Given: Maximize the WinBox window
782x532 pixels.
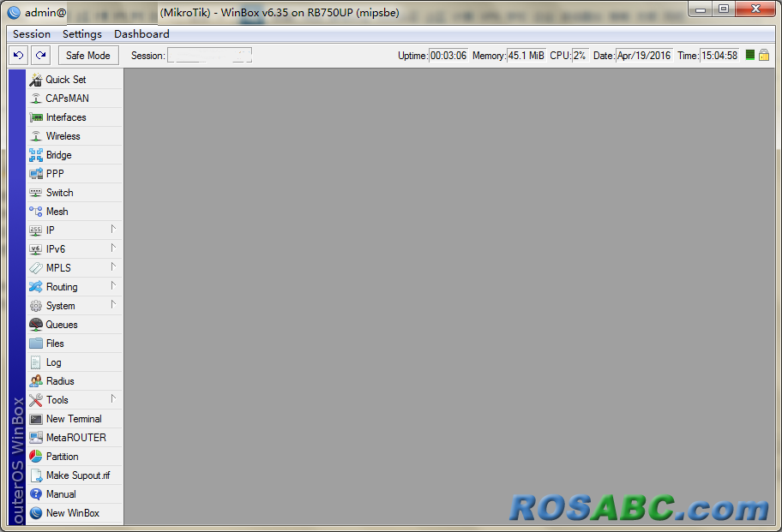Looking at the screenshot, I should click(x=724, y=9).
